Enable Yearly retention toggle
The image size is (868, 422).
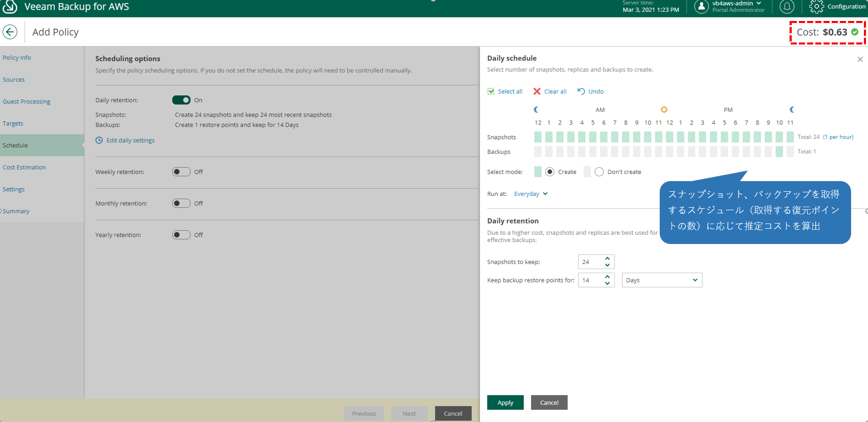[181, 235]
